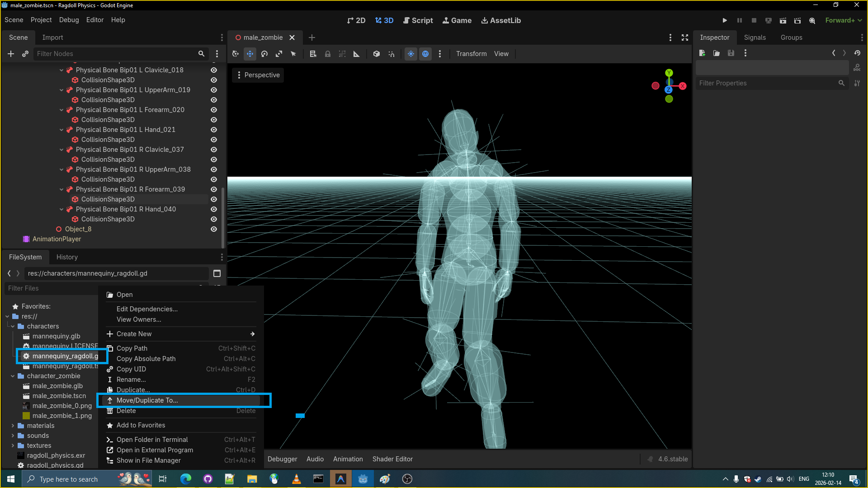Toggle the preview environment globe icon

pos(425,54)
